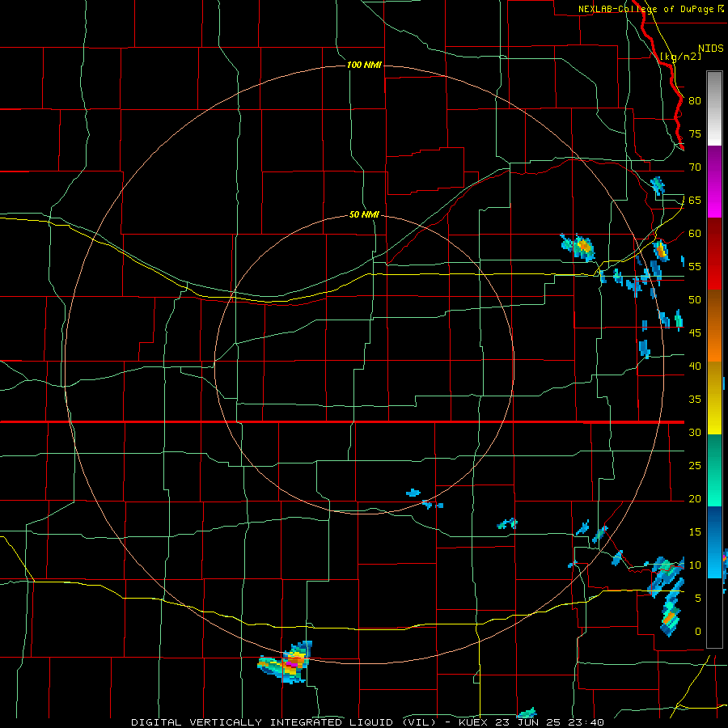
Task: Click the green segment of color bar
Action: point(714,470)
